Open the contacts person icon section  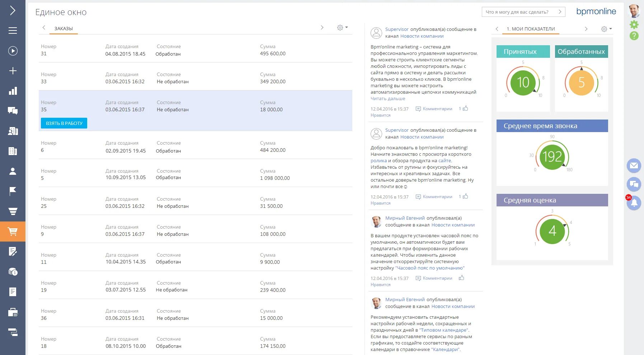13,171
